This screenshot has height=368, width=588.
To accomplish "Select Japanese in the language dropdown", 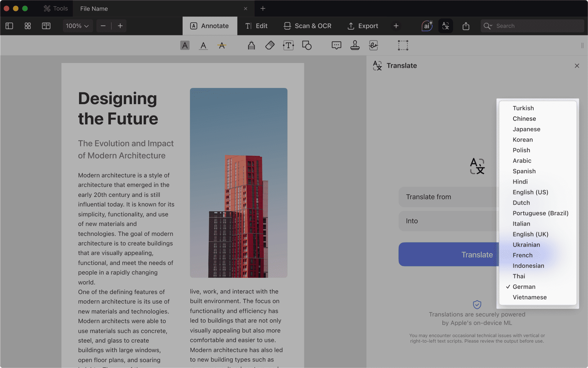I will pyautogui.click(x=526, y=129).
